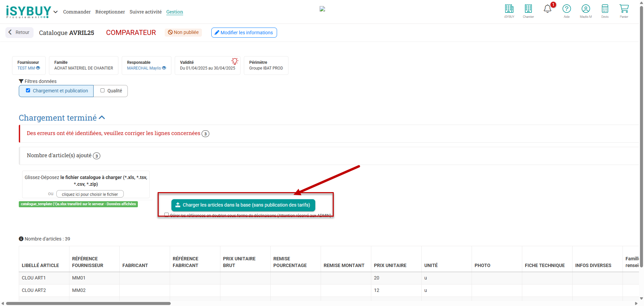
Task: Click Charger les articles dans la base
Action: point(243,205)
